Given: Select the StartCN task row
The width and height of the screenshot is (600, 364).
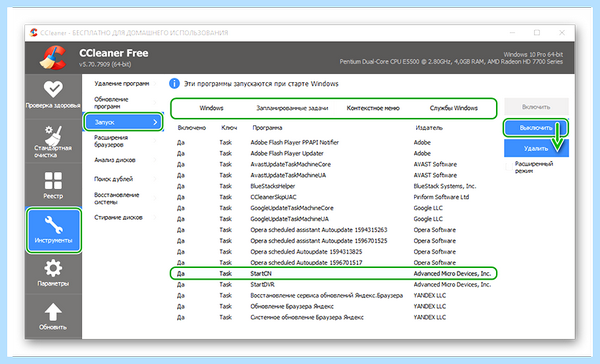Looking at the screenshot, I should 333,273.
